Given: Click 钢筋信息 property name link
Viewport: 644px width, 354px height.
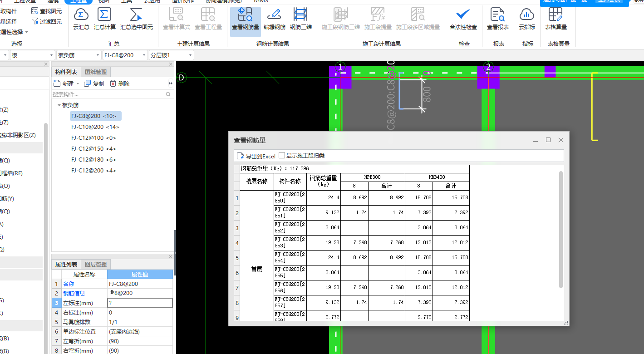Looking at the screenshot, I should 74,293.
